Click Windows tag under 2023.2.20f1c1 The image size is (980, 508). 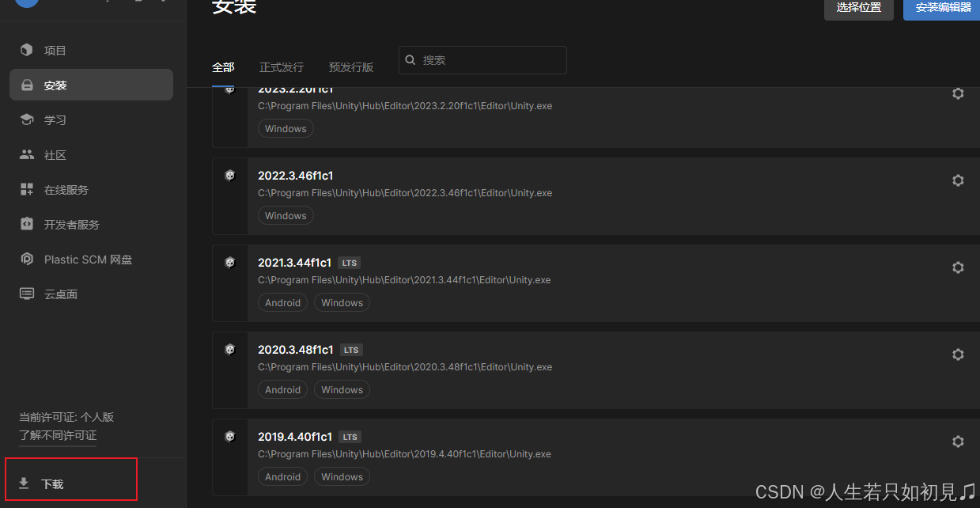point(286,128)
